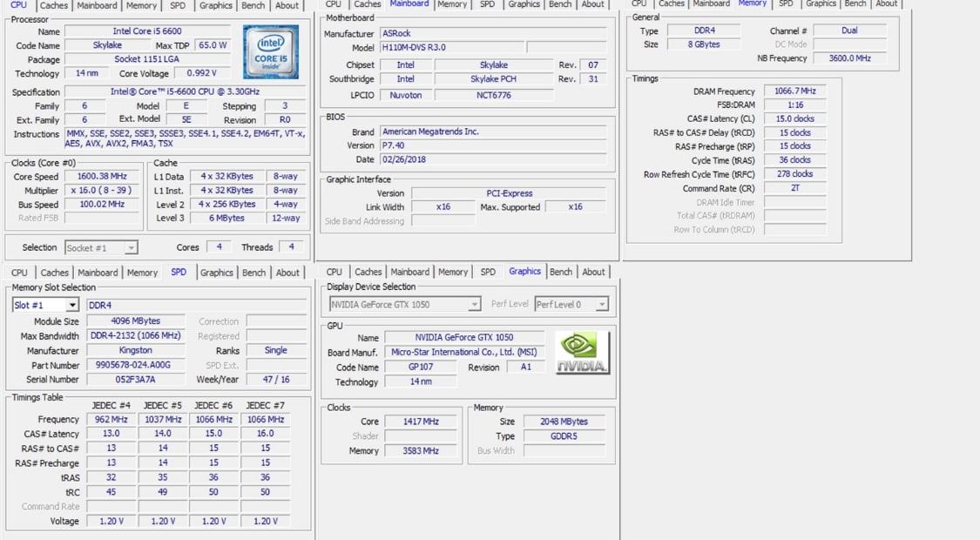The width and height of the screenshot is (980, 540).
Task: In the Processor window, open the Bench tab
Action: coord(253,5)
